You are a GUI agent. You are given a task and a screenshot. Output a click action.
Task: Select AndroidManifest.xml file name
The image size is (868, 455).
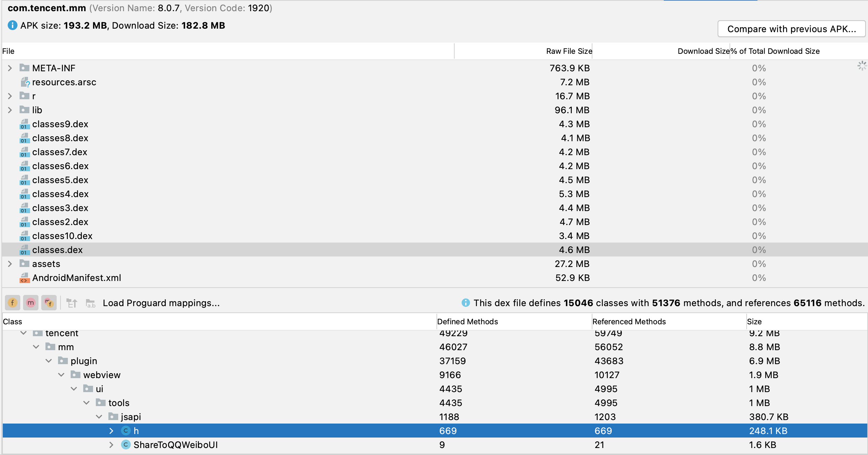click(77, 278)
